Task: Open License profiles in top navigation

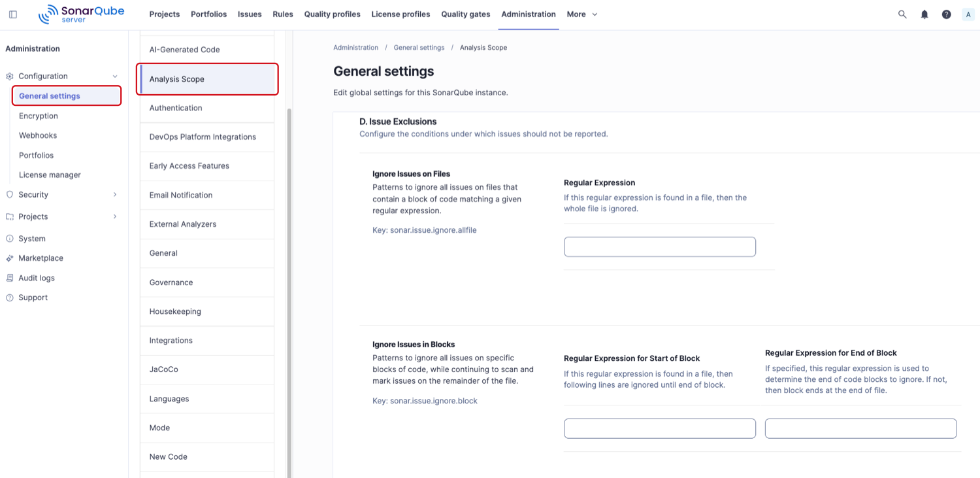Action: [x=400, y=14]
